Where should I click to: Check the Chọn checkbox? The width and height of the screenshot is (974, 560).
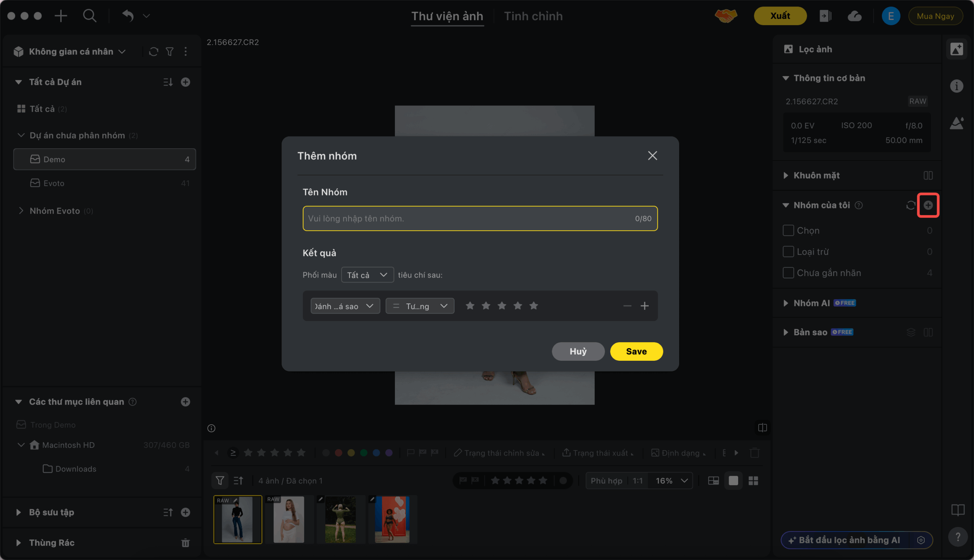[788, 230]
